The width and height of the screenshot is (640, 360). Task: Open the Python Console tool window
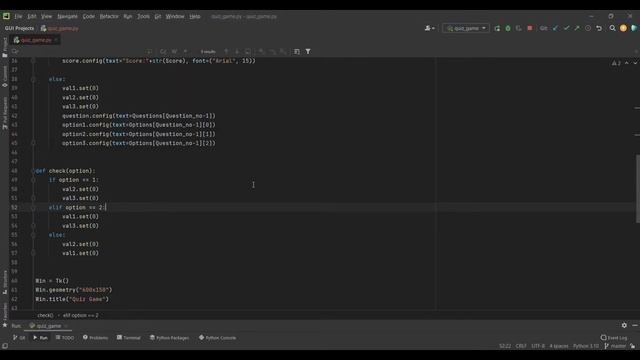click(x=217, y=338)
